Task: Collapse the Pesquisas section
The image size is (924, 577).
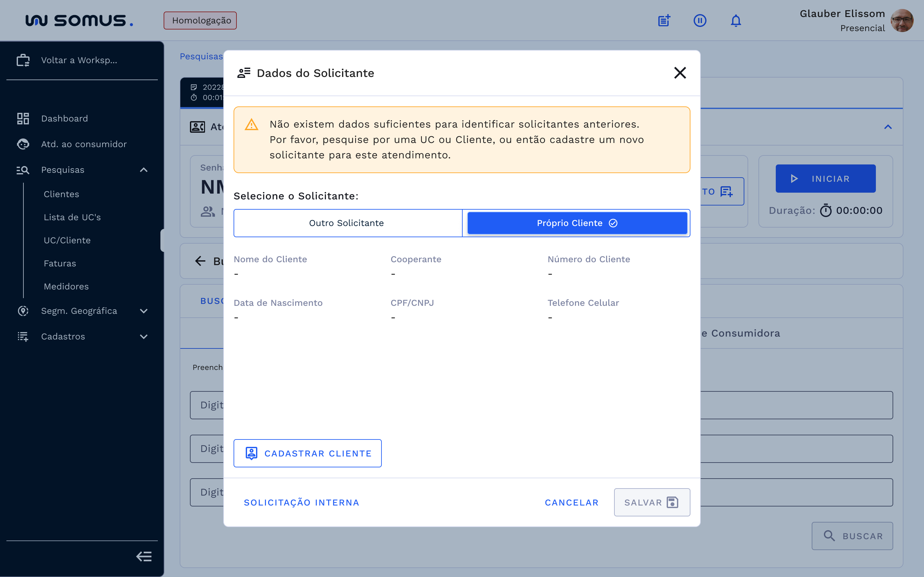Action: point(143,170)
